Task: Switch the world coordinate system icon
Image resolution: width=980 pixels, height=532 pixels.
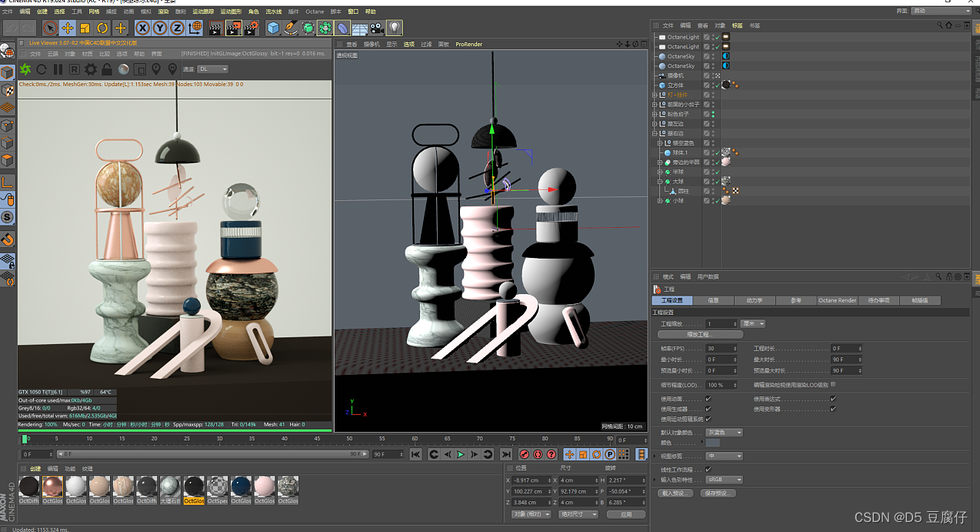Action: click(x=195, y=28)
